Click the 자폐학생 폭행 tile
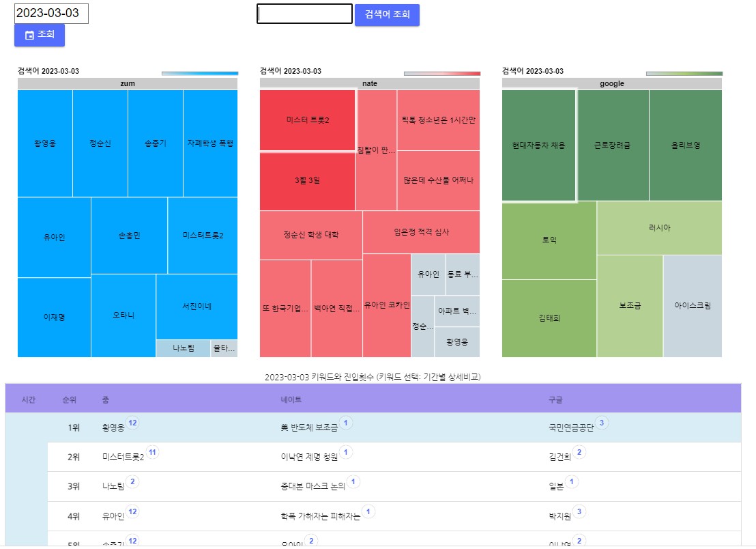Image resolution: width=756 pixels, height=549 pixels. click(x=210, y=143)
